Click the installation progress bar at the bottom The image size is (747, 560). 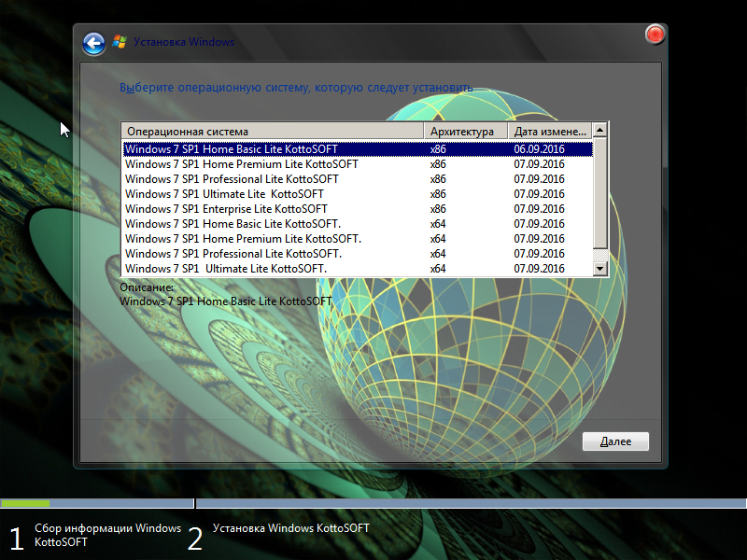(373, 503)
